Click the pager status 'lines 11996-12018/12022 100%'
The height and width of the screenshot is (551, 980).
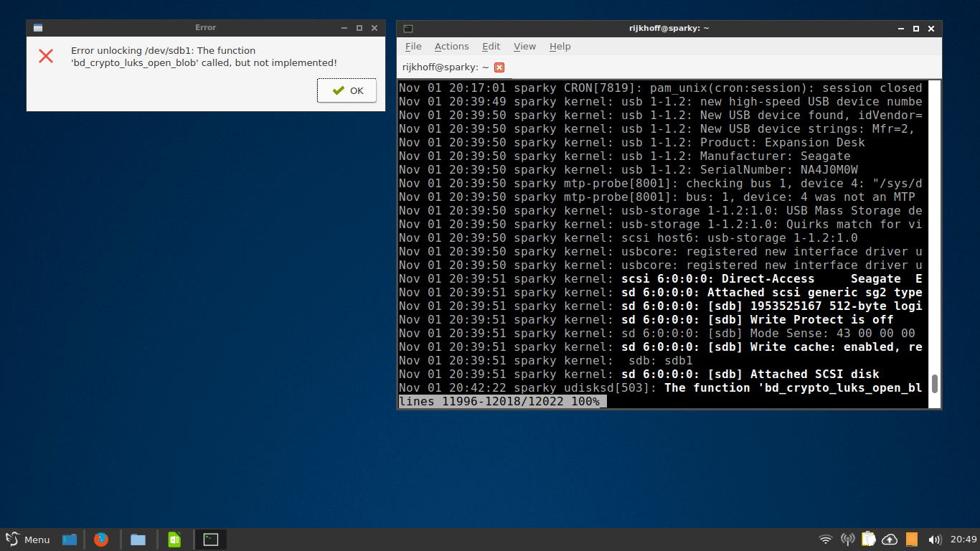[499, 401]
